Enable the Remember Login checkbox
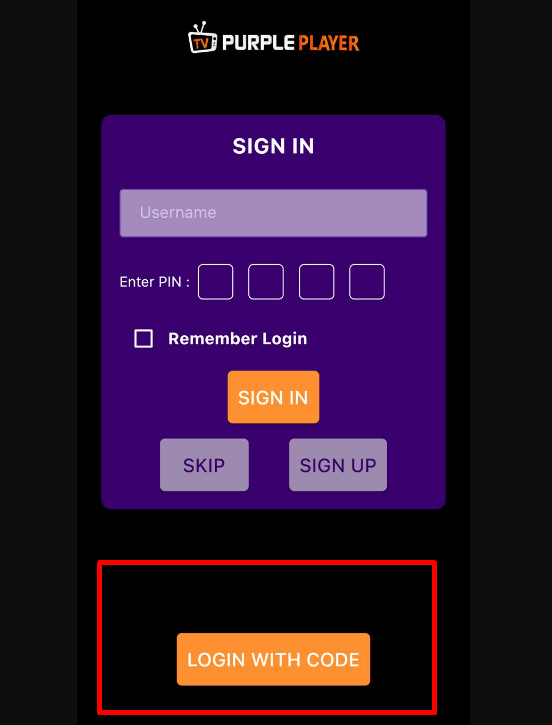Screen dimensions: 552x725 [143, 338]
